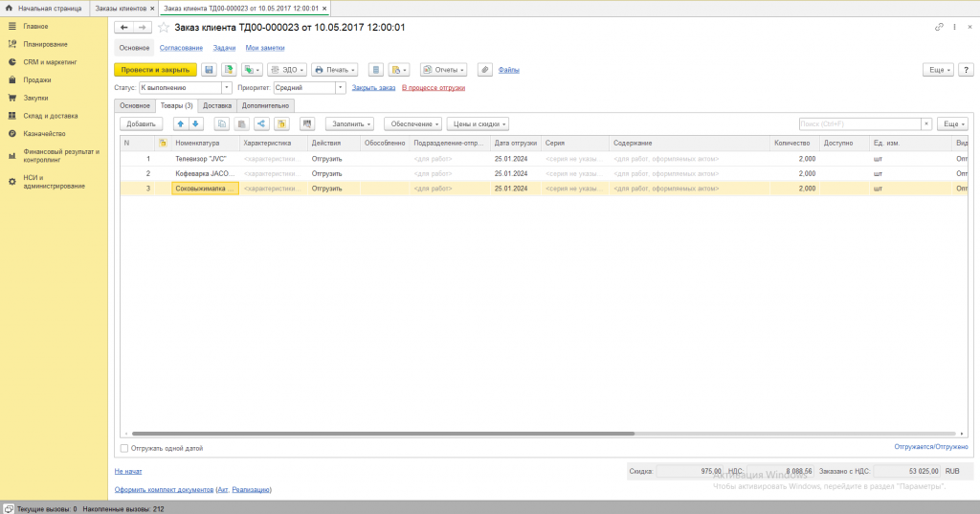
Task: Open the create-based-on icon menu
Action: (x=252, y=70)
